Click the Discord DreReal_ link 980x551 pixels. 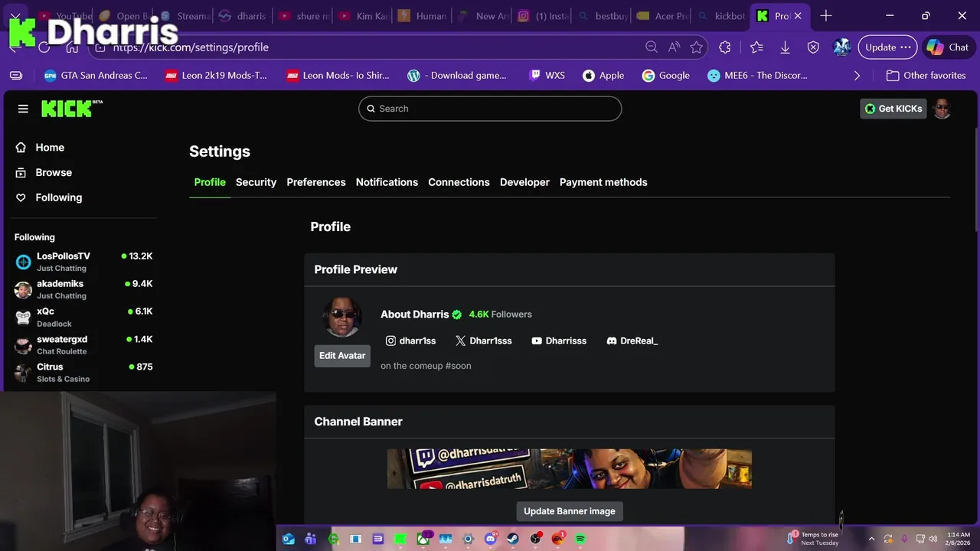click(632, 341)
